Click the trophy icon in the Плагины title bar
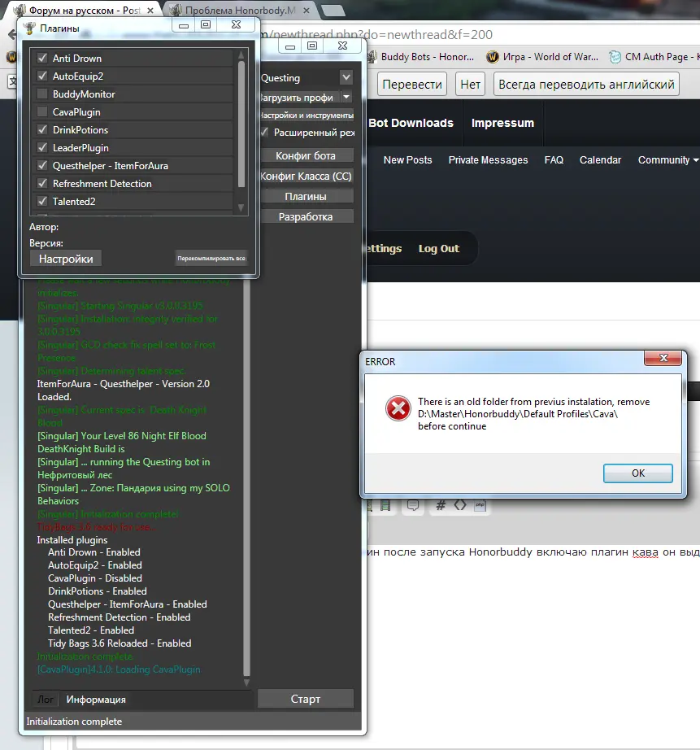 coord(30,28)
